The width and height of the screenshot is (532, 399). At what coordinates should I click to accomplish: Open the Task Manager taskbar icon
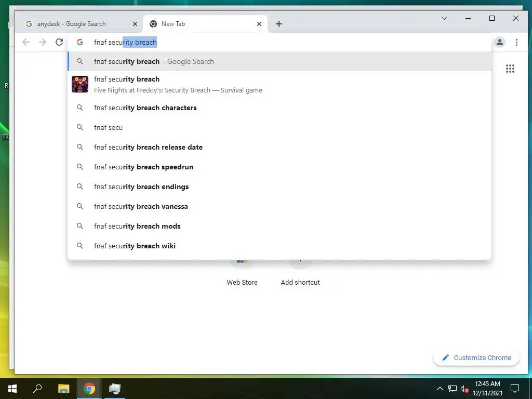coord(114,389)
